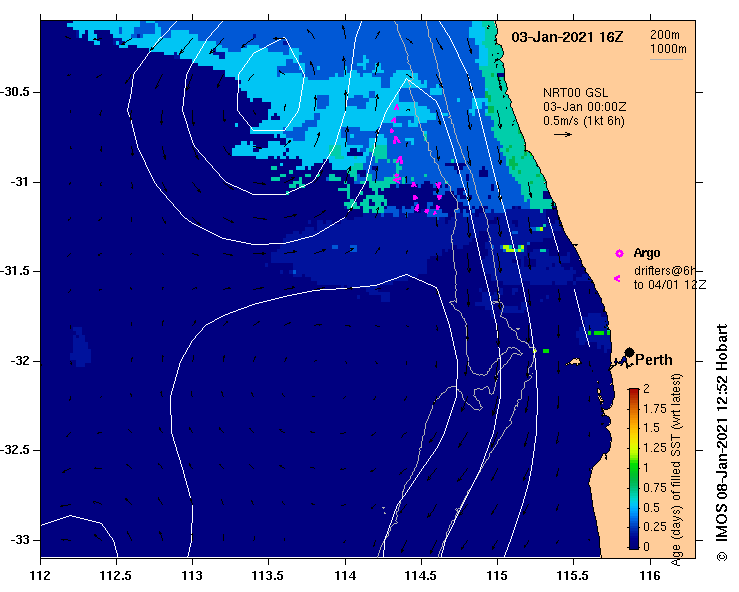This screenshot has width=739, height=592.
Task: Click the latitude tick label -31.5
Action: pos(15,271)
